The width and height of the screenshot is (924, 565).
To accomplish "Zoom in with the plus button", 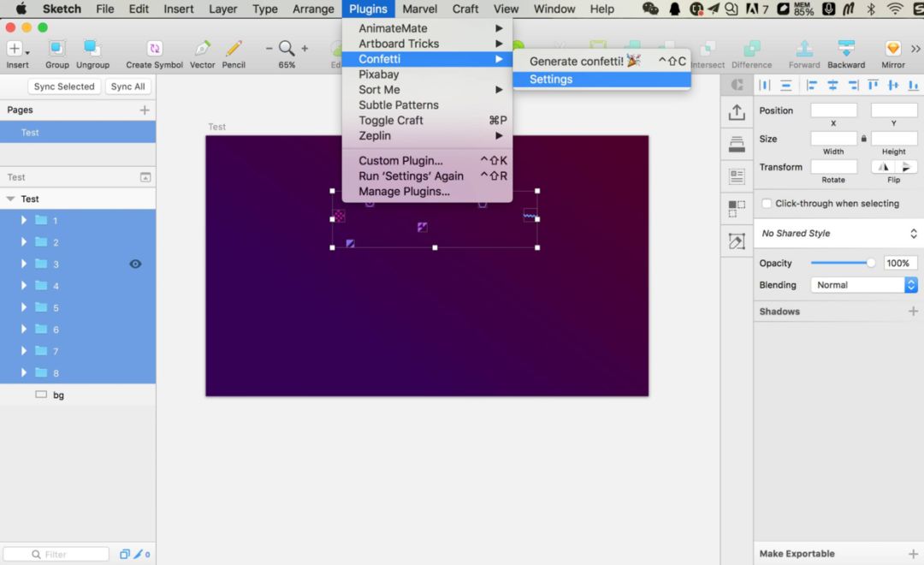I will pos(305,48).
